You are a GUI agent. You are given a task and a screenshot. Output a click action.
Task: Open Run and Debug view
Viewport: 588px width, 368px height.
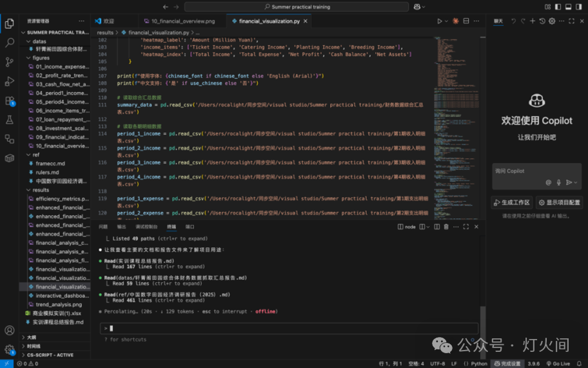[x=10, y=81]
